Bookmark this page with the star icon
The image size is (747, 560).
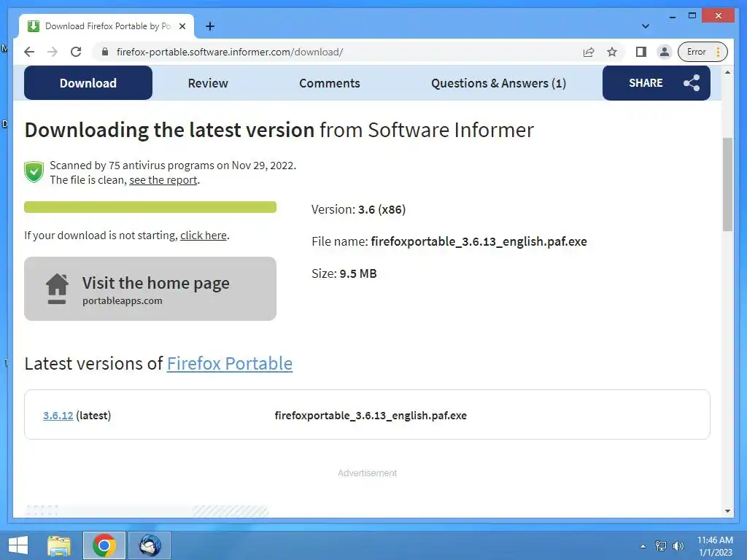612,52
